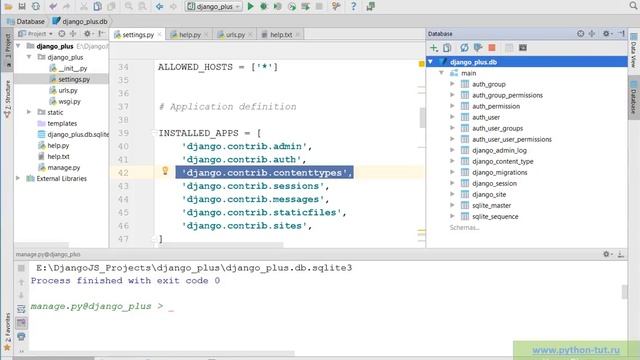Open the Project view dropdown
The image size is (640, 360).
point(36,33)
